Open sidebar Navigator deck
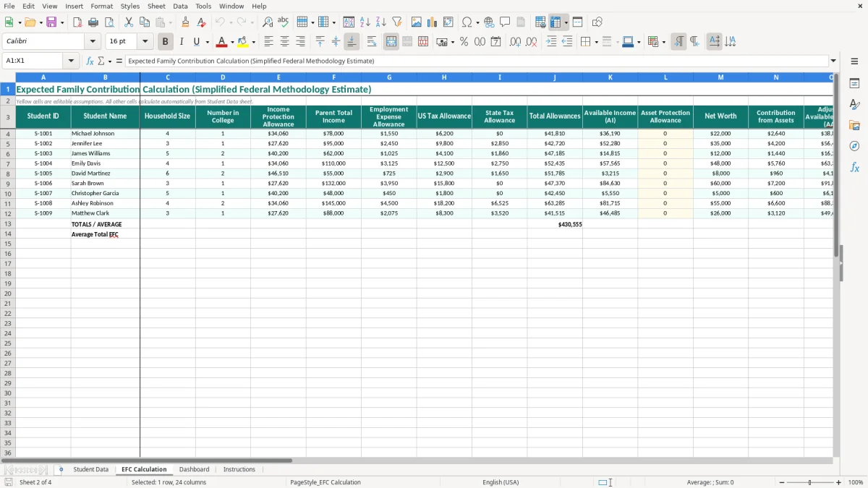868x488 pixels. (854, 147)
